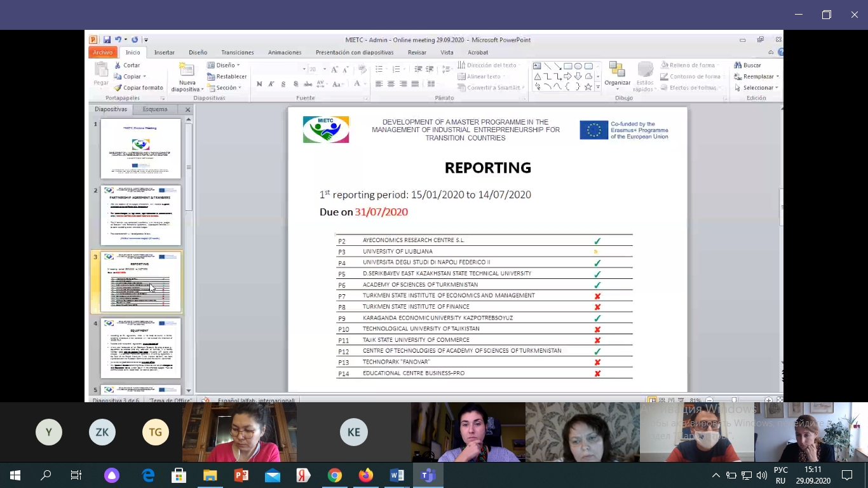The height and width of the screenshot is (488, 868).
Task: Pick the star shape in shapes gallery
Action: (x=588, y=87)
